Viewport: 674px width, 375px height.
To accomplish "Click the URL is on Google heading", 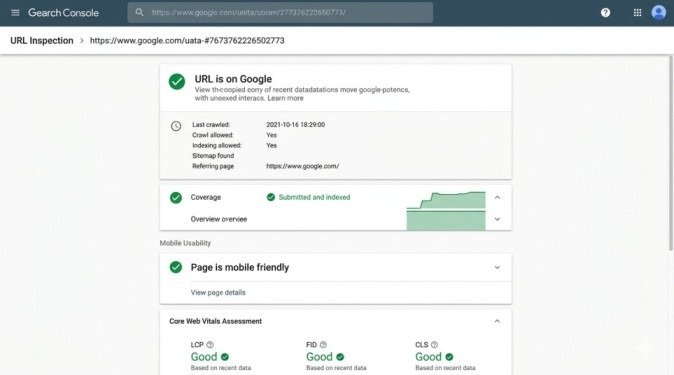I will (233, 79).
